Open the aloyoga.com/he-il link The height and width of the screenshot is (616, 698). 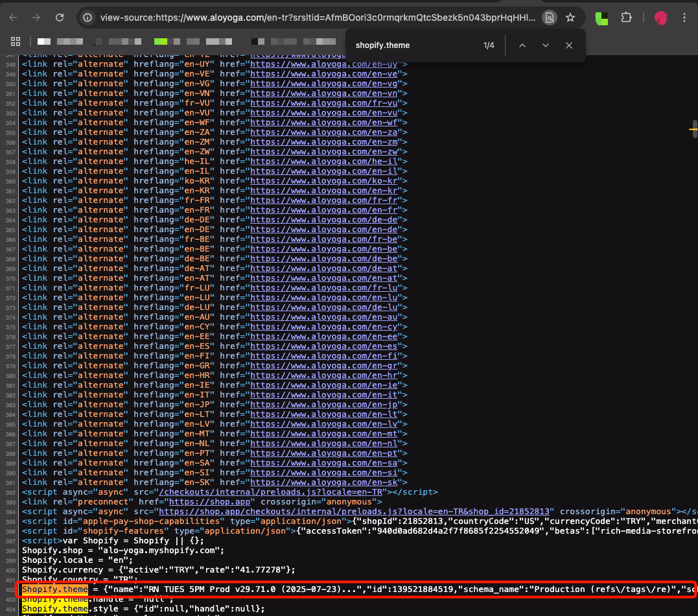coord(323,161)
